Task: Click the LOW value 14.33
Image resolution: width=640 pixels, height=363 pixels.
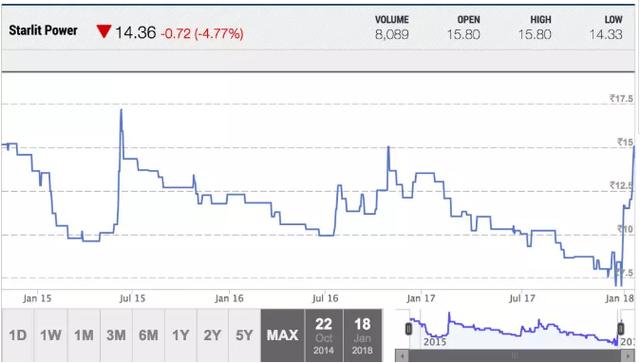Action: [606, 34]
